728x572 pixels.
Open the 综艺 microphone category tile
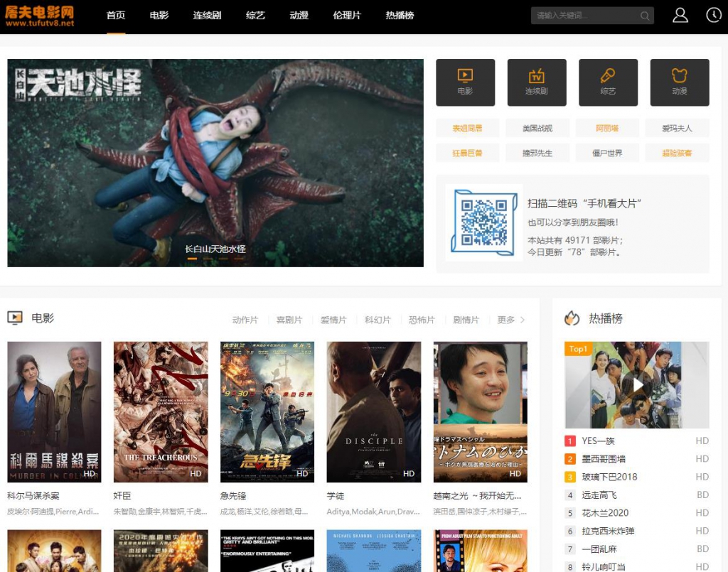tap(608, 82)
